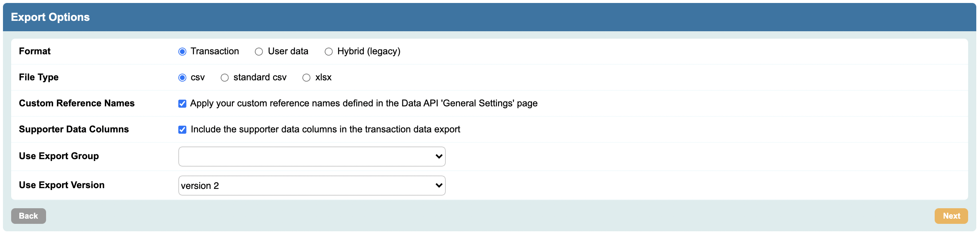Click the Back button
The height and width of the screenshot is (235, 980).
[29, 216]
